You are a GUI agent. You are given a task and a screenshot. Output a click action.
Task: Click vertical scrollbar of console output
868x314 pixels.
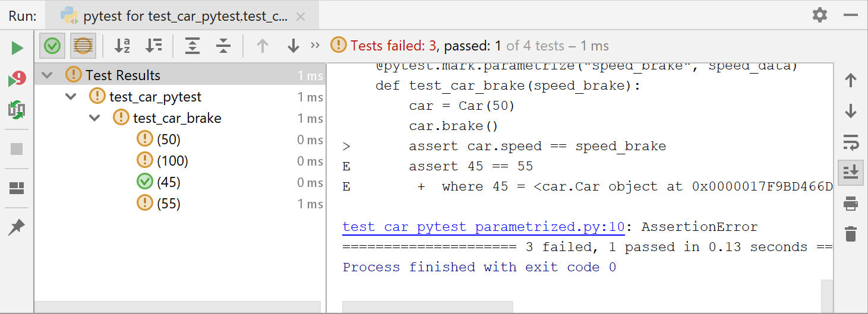827,297
